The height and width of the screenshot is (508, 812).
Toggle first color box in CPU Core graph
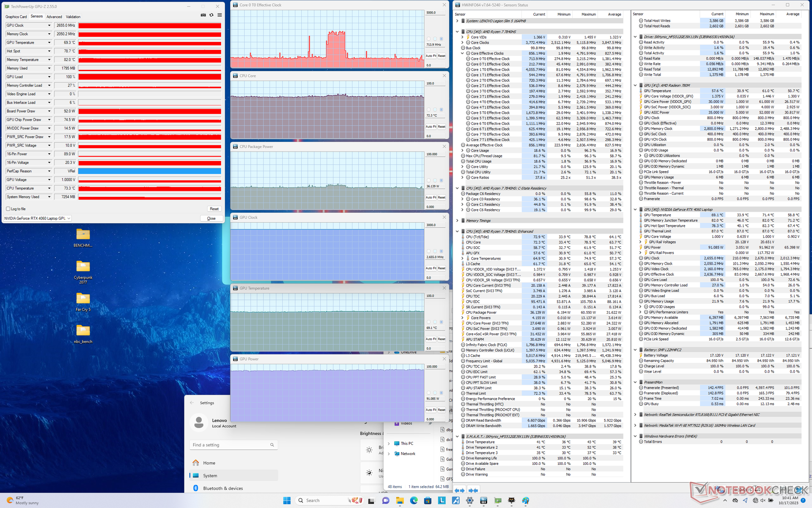coord(428,110)
